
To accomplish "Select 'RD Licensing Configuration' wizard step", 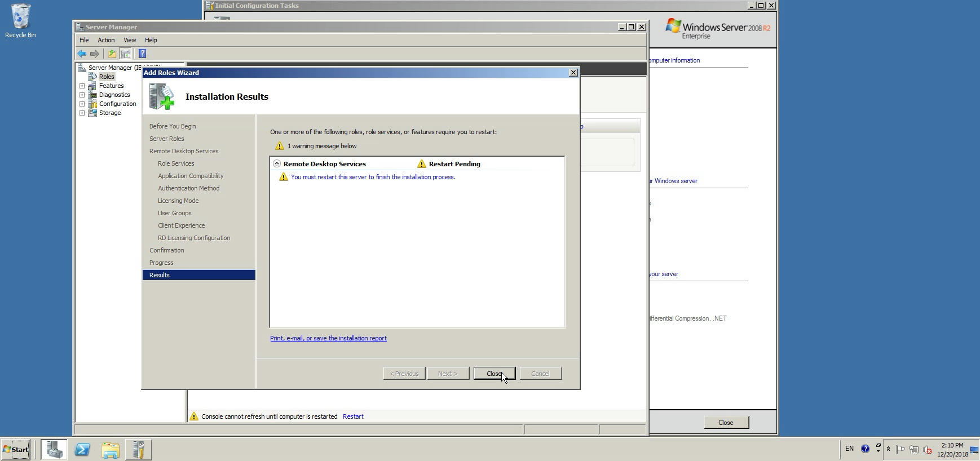I will click(x=194, y=238).
